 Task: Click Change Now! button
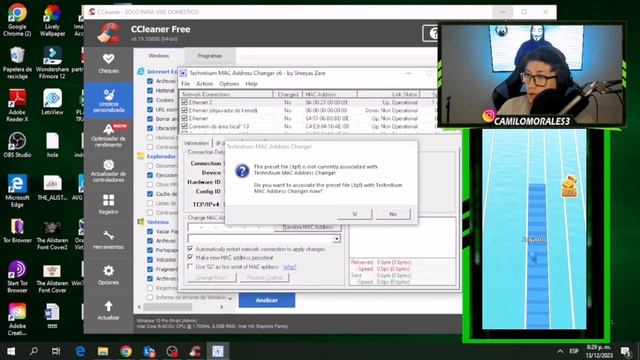pos(211,278)
